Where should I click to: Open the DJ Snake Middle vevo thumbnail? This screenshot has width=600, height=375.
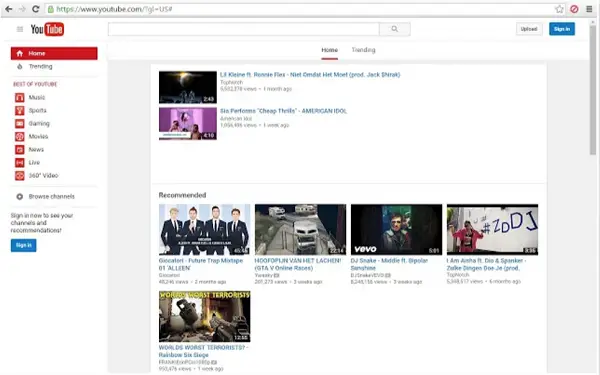coord(396,230)
